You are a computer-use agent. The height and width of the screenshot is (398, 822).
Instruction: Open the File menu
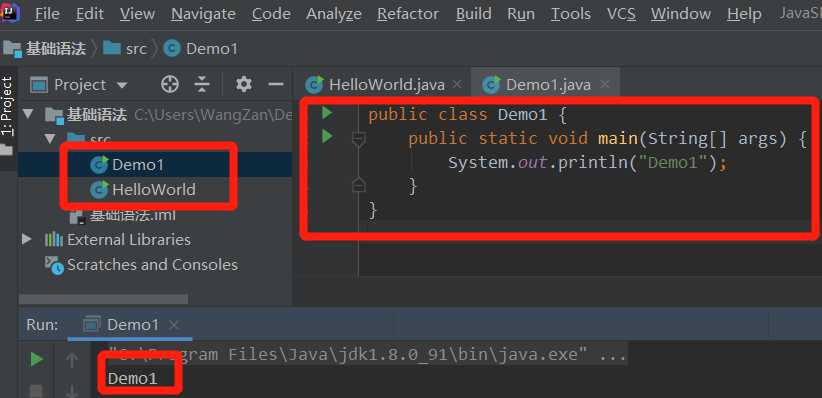(x=47, y=14)
